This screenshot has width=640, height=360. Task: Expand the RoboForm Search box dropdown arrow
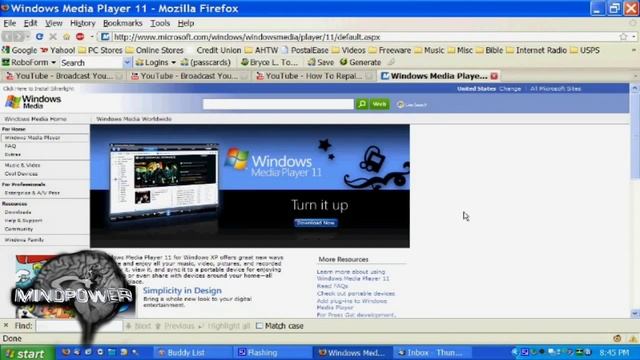click(127, 62)
